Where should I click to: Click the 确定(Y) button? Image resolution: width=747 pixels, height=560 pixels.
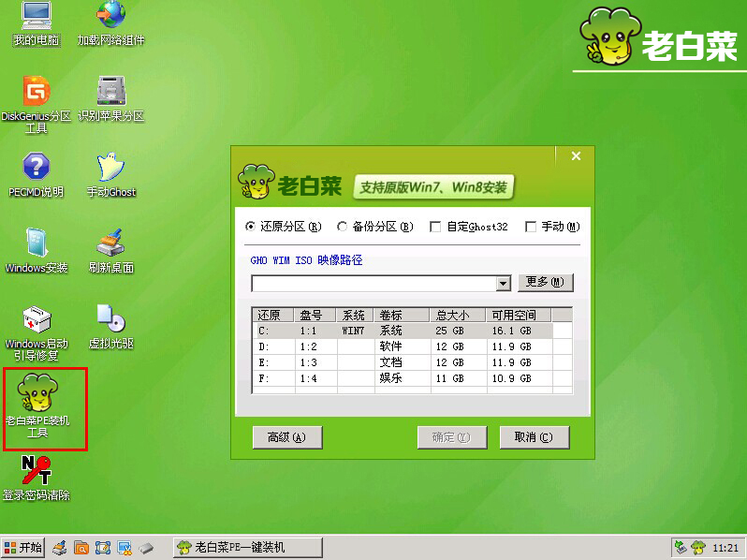[451, 437]
